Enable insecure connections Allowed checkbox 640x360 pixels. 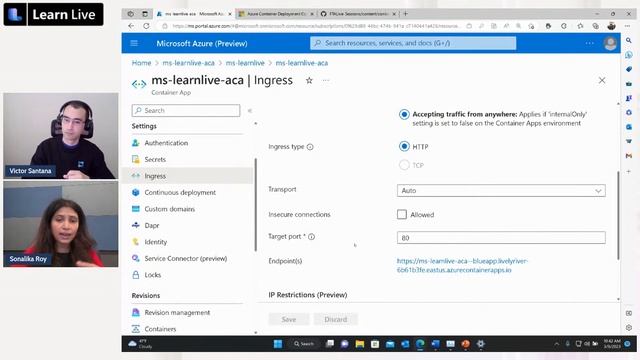click(402, 214)
